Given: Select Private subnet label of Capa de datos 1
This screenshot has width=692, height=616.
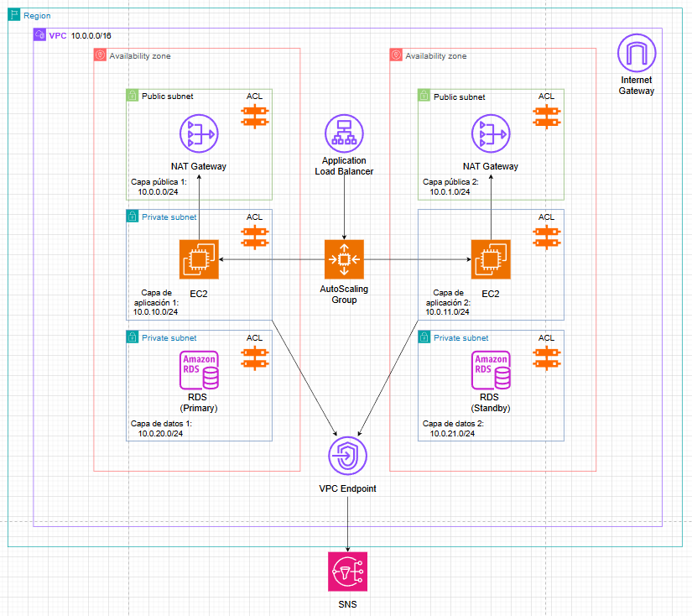Looking at the screenshot, I should 169,338.
